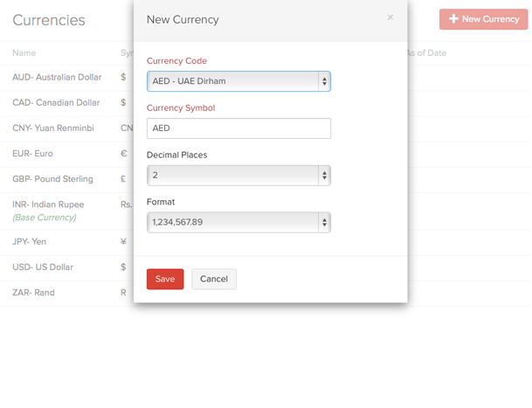Click the Currency Symbol input field
This screenshot has height=408, width=532.
pyautogui.click(x=238, y=128)
